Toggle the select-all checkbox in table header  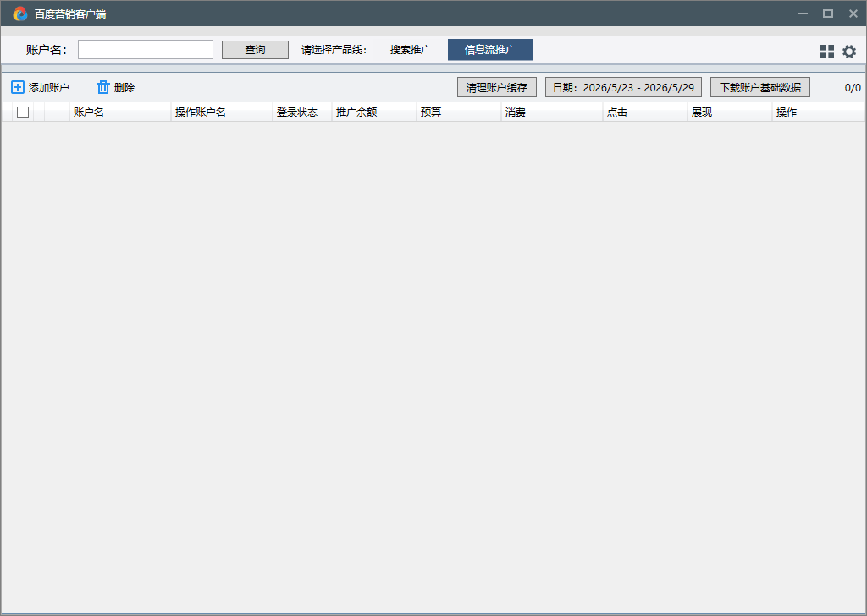(x=23, y=113)
